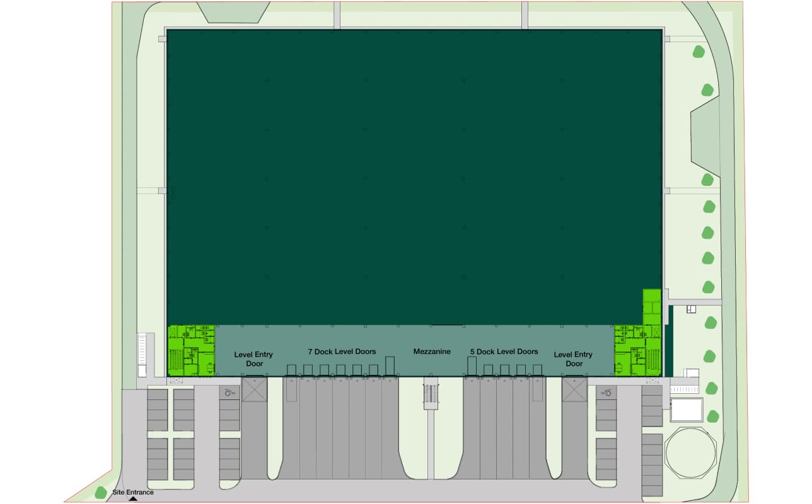
Task: Click the right accessible parking symbol
Action: [x=608, y=392]
